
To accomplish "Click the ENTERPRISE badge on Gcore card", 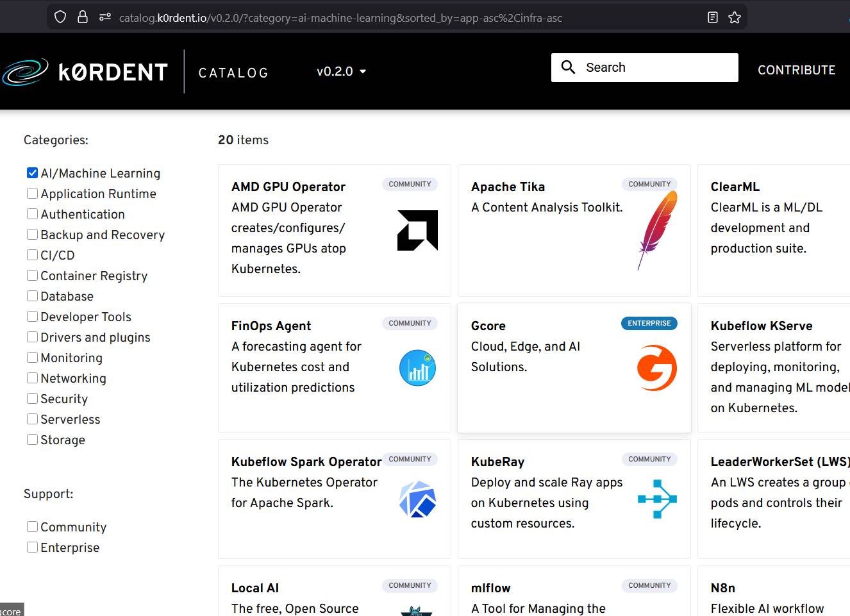I will 649,323.
